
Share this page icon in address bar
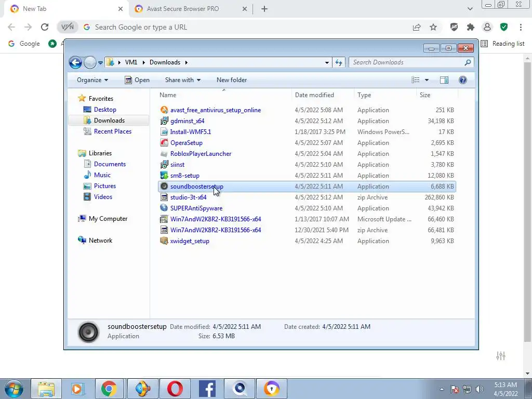pyautogui.click(x=417, y=27)
